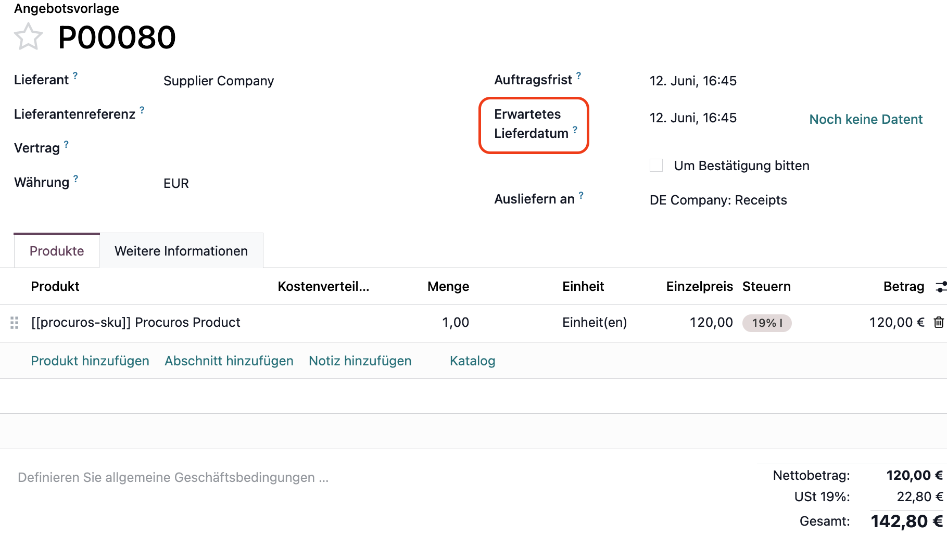Viewport: 947px width, 560px height.
Task: Open the Ausliefern an field showing DE Company: Receipts
Action: (718, 200)
